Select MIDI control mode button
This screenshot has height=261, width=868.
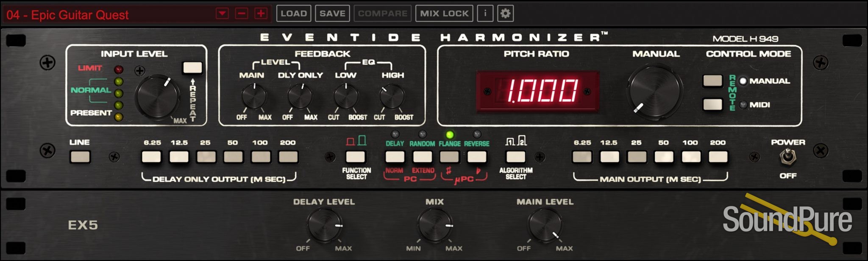tap(712, 104)
